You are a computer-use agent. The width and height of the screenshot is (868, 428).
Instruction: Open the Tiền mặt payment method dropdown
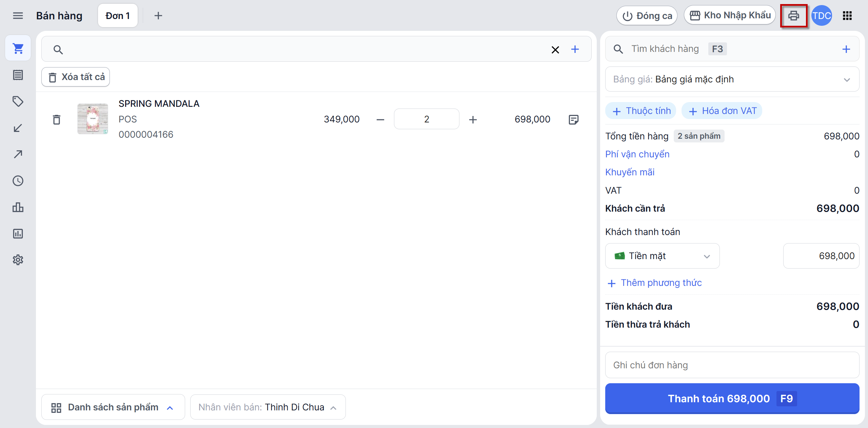click(662, 256)
